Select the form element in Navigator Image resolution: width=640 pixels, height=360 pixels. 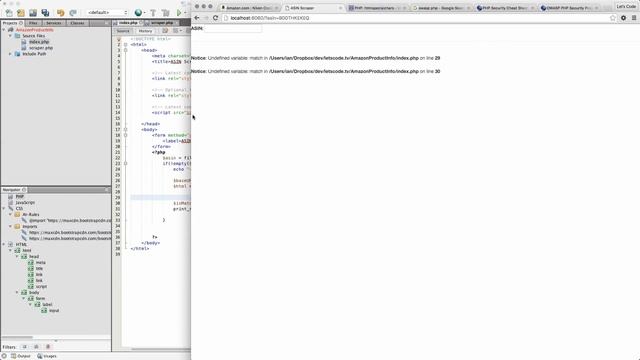tap(40, 298)
